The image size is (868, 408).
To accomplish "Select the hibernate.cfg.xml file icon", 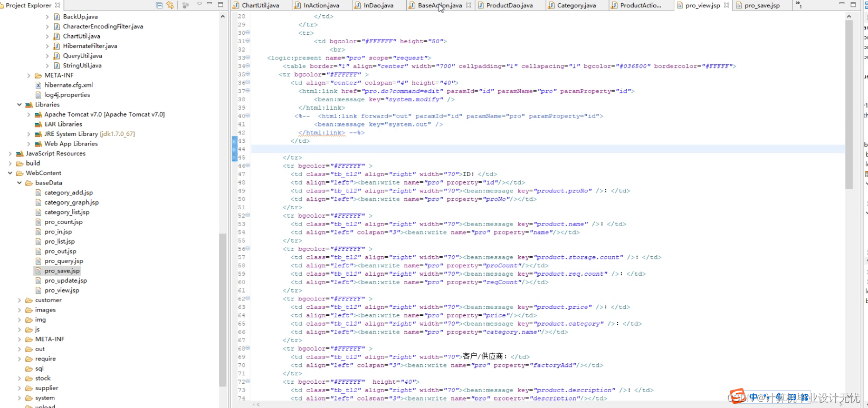I will coord(38,85).
